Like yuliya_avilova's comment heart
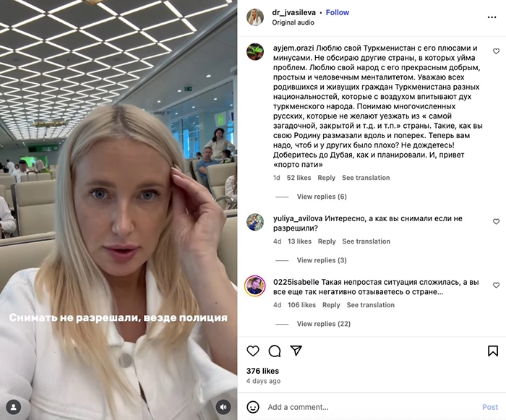This screenshot has height=420, width=506. pos(496,221)
